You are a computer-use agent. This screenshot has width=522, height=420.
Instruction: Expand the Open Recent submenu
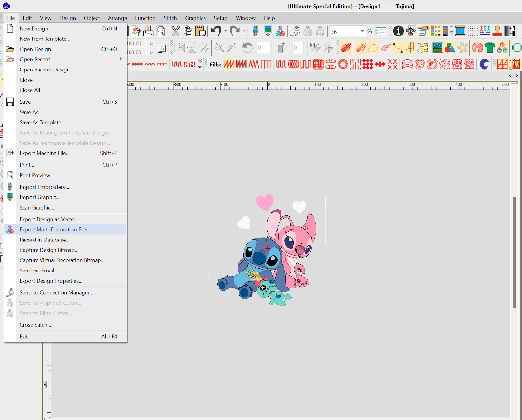[x=121, y=59]
